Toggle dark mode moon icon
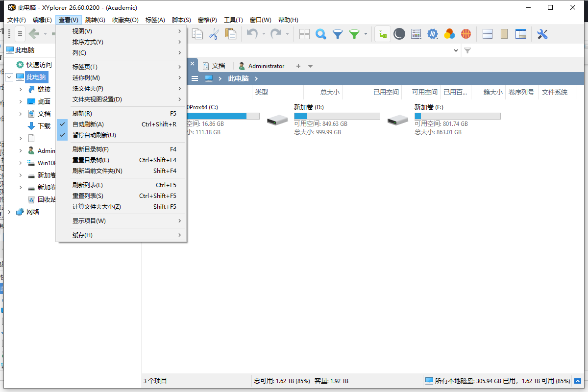Viewport: 588px width, 392px height. (399, 34)
